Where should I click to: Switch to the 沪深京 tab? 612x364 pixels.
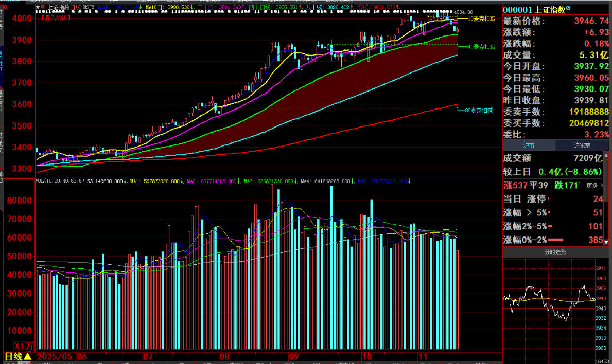[583, 145]
